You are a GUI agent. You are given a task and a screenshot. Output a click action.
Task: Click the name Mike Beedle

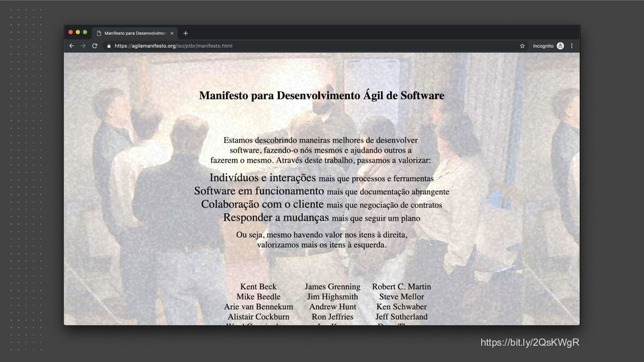pyautogui.click(x=258, y=297)
